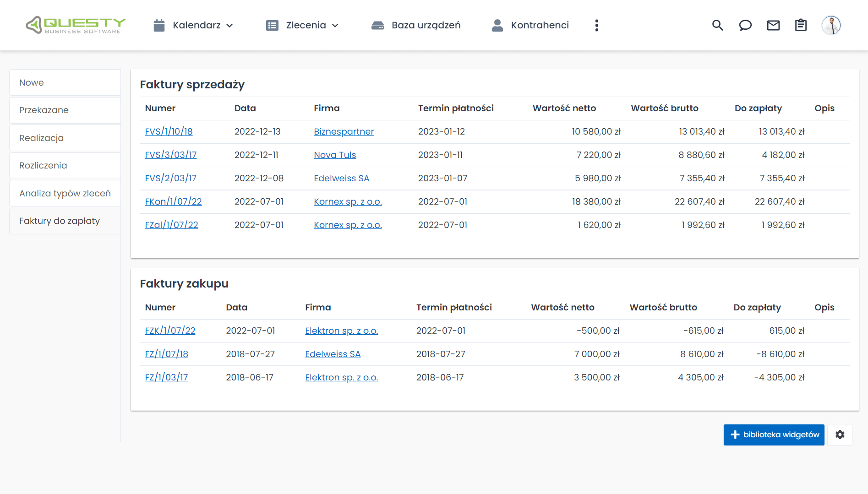Image resolution: width=868 pixels, height=494 pixels.
Task: Click the Questy Business Software logo
Action: (76, 25)
